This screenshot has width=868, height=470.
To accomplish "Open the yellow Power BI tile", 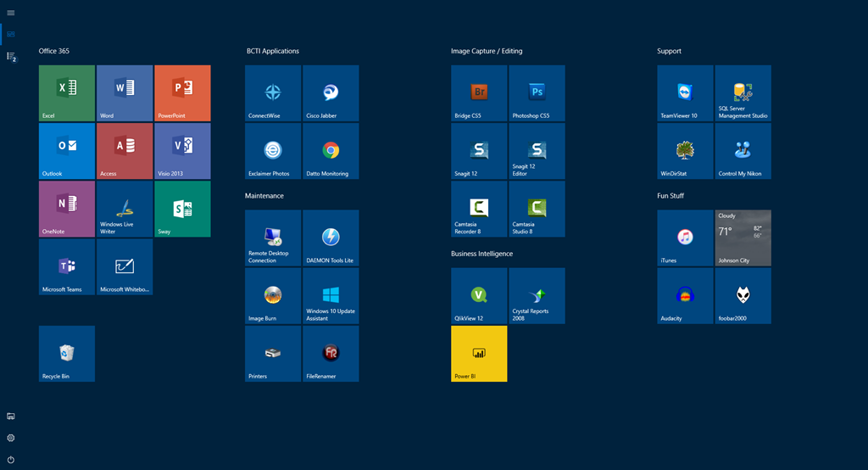I will [x=479, y=354].
